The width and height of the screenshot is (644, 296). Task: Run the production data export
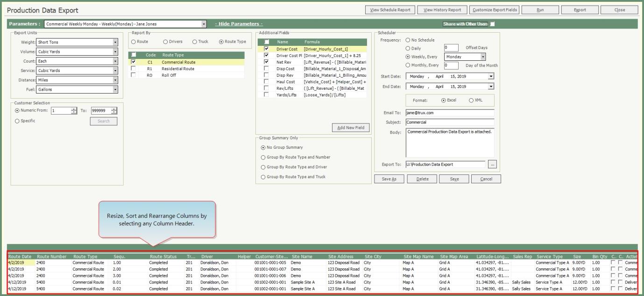click(540, 10)
